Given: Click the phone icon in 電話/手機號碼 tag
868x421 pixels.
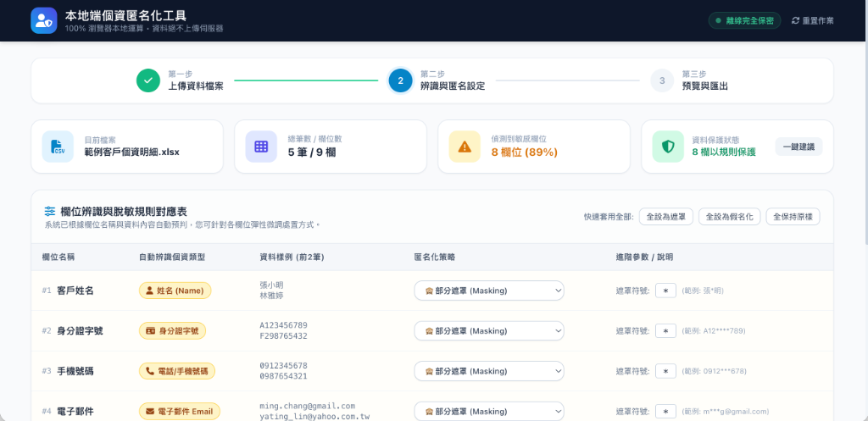Looking at the screenshot, I should point(149,371).
